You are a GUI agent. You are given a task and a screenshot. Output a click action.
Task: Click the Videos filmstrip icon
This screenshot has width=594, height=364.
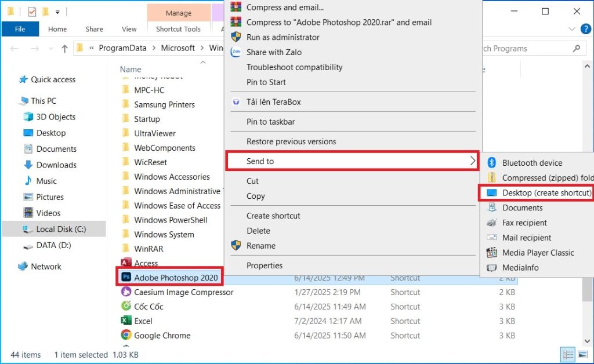pos(28,213)
